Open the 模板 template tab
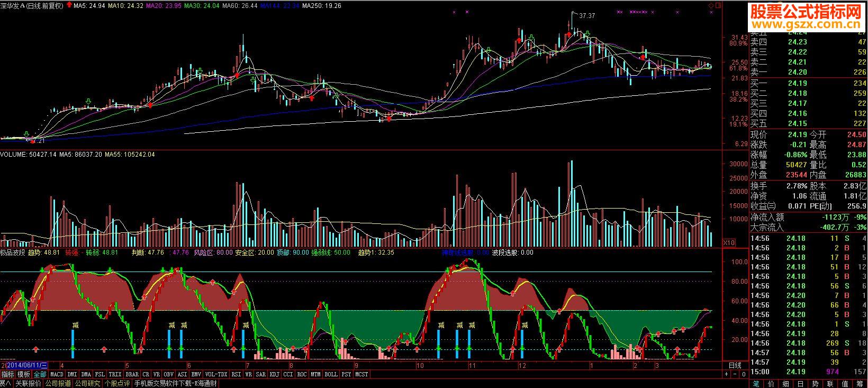The width and height of the screenshot is (868, 388). [23, 374]
